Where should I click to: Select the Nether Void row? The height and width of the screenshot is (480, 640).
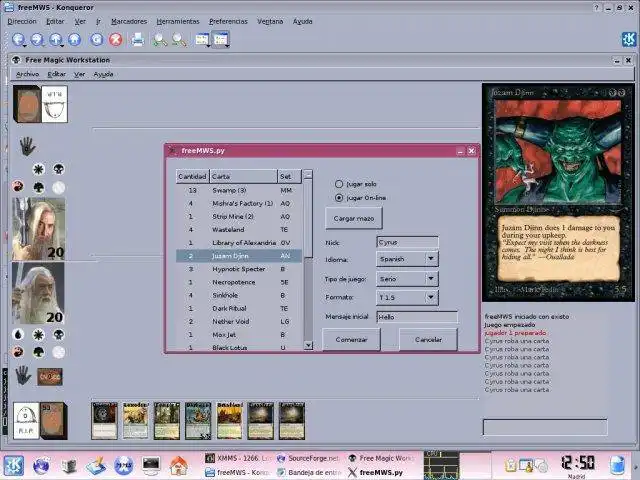pyautogui.click(x=240, y=321)
